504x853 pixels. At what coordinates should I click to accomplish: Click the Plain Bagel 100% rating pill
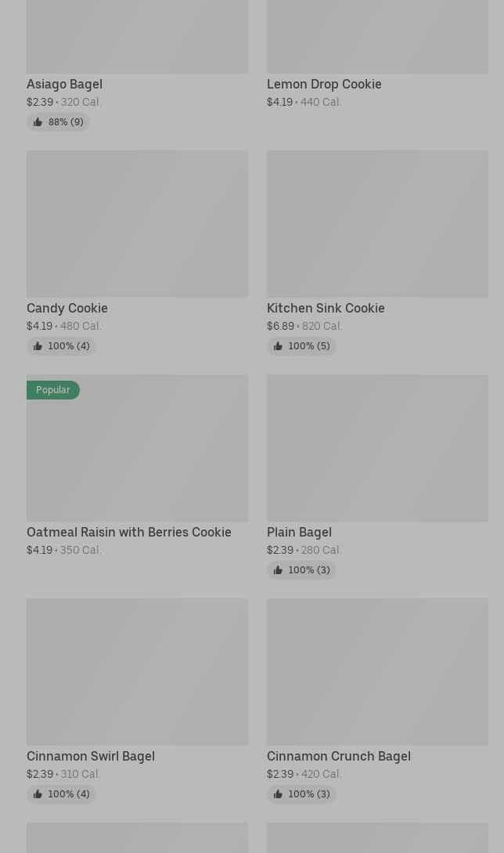301,570
